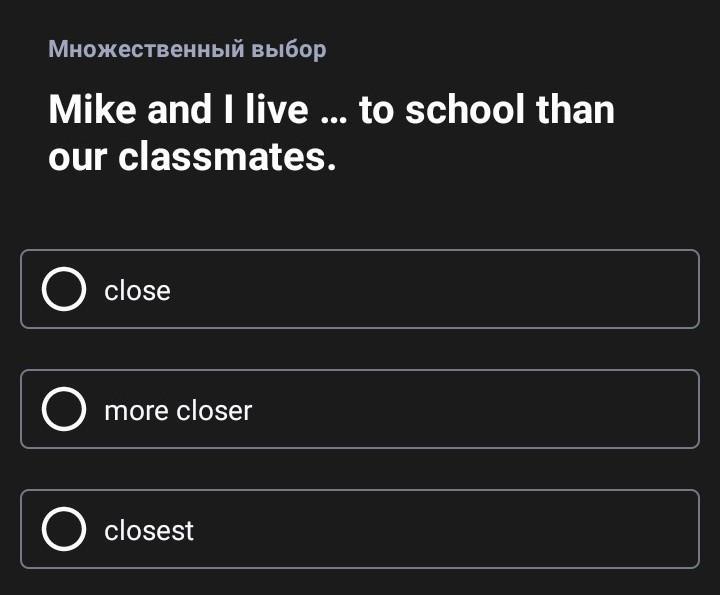Choose the "close" answer option box
Viewport: 720px width, 595px height.
pyautogui.click(x=360, y=289)
